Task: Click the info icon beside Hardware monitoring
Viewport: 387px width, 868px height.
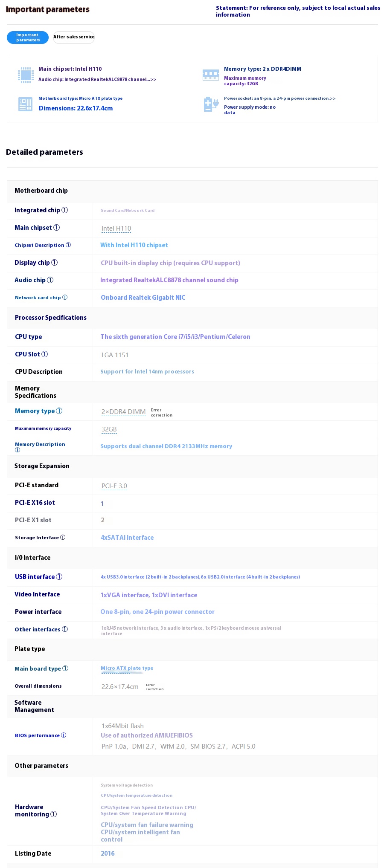Action: click(54, 814)
